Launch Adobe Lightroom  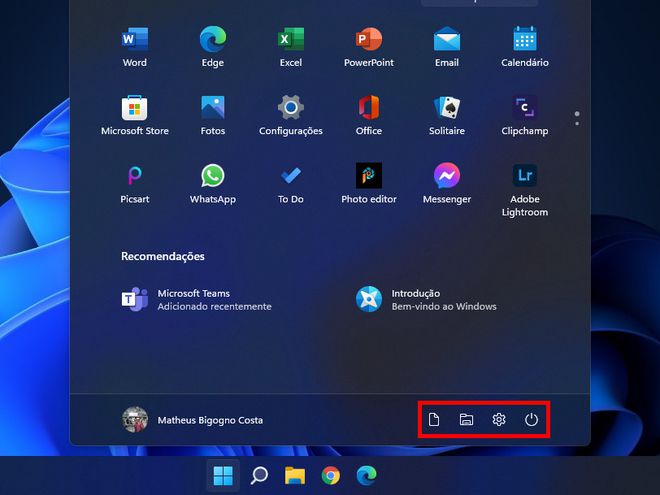tap(524, 189)
